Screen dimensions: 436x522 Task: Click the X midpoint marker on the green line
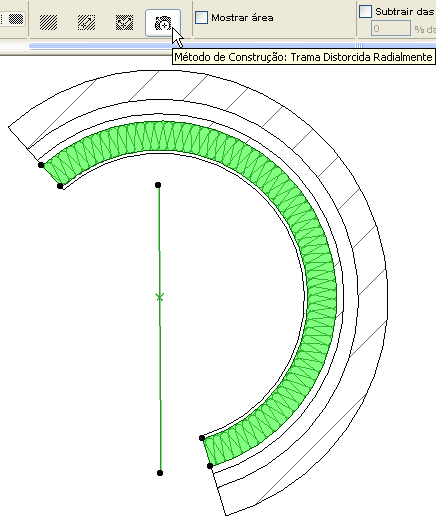[x=160, y=297]
